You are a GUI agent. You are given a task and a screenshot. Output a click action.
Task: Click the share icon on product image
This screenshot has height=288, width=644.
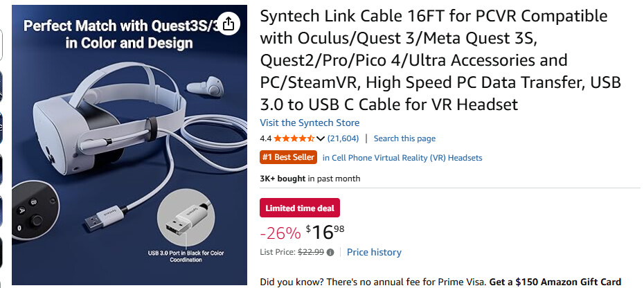[x=229, y=24]
